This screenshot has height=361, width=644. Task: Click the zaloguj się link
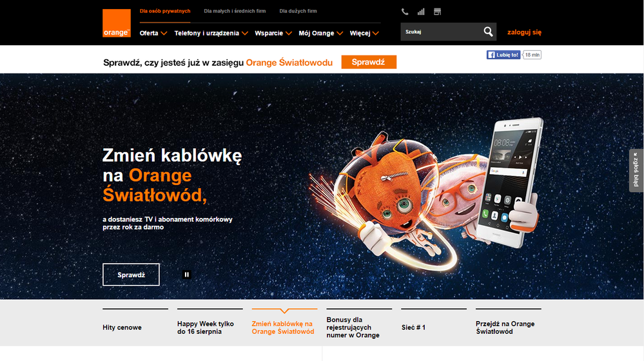pos(524,32)
